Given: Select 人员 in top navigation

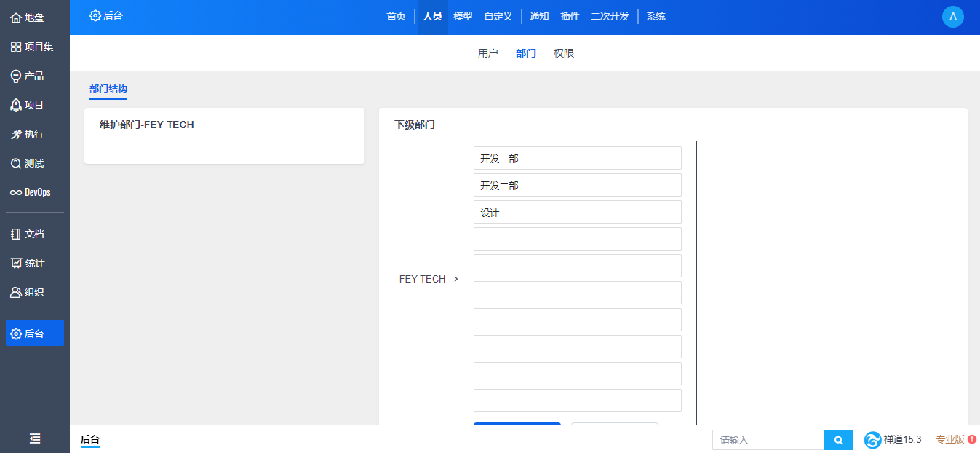Looking at the screenshot, I should 432,16.
